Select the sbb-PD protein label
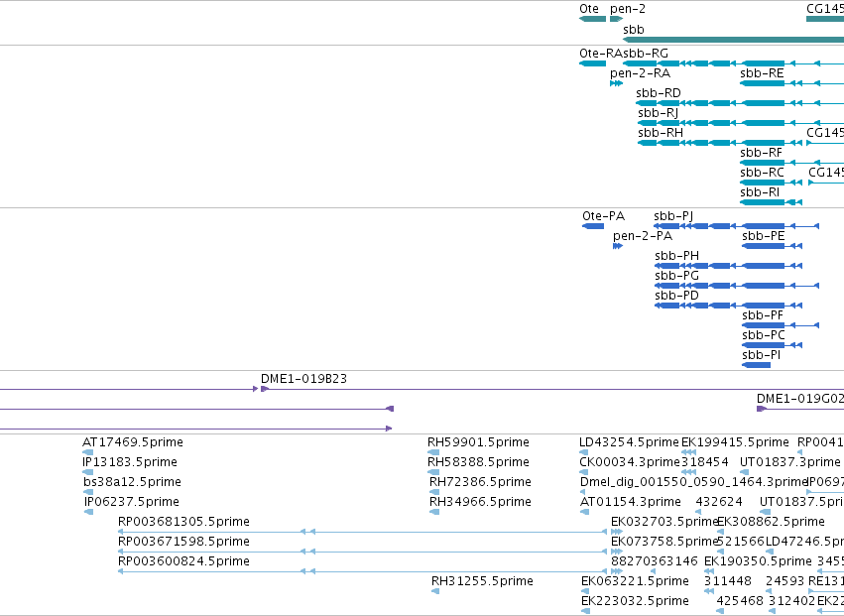This screenshot has width=844, height=616. 676,296
